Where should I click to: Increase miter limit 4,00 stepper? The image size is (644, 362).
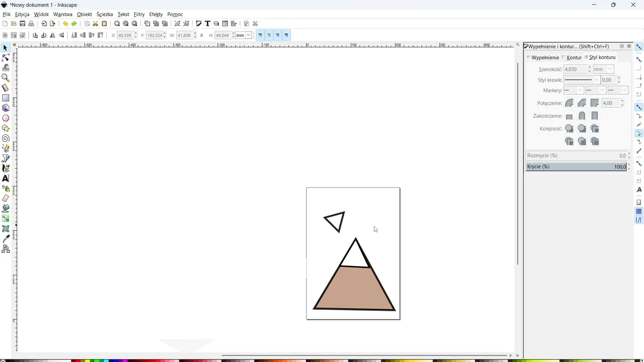(x=622, y=101)
